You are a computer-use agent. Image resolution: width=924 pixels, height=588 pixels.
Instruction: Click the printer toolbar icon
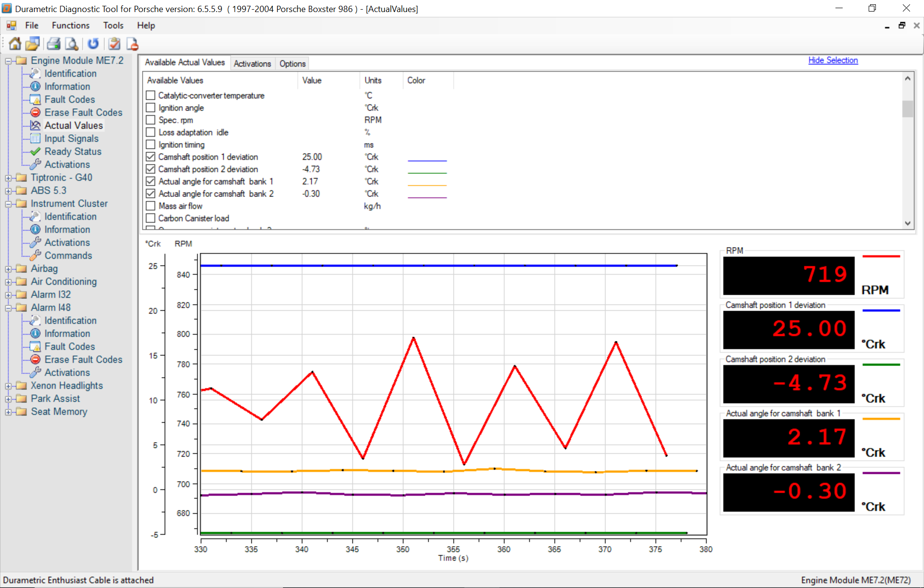click(x=53, y=44)
